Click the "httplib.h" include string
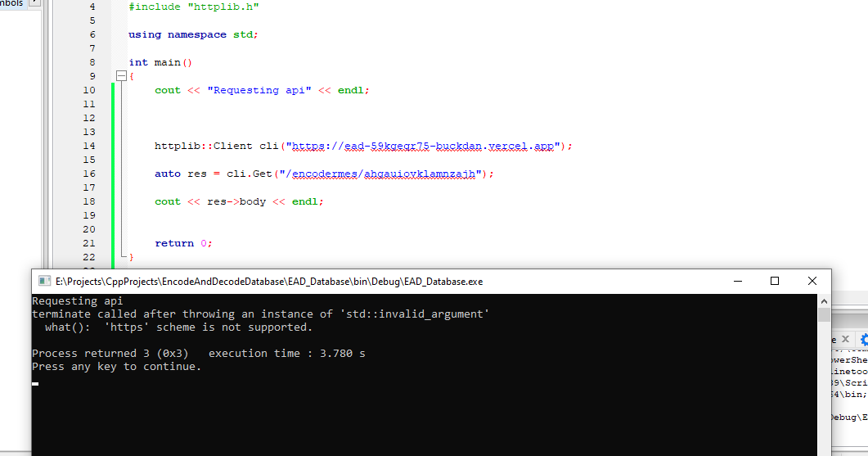Viewport: 868px width, 456px height. tap(223, 7)
